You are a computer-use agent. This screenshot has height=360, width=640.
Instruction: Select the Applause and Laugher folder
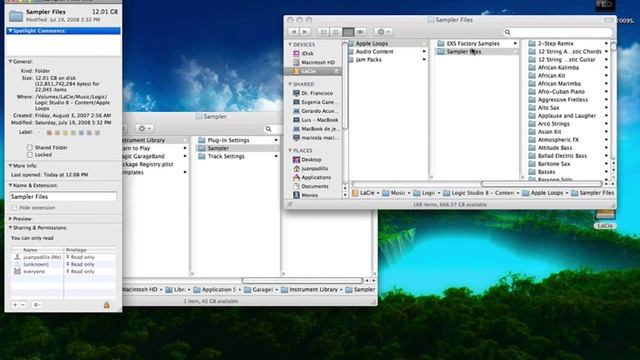[x=568, y=116]
